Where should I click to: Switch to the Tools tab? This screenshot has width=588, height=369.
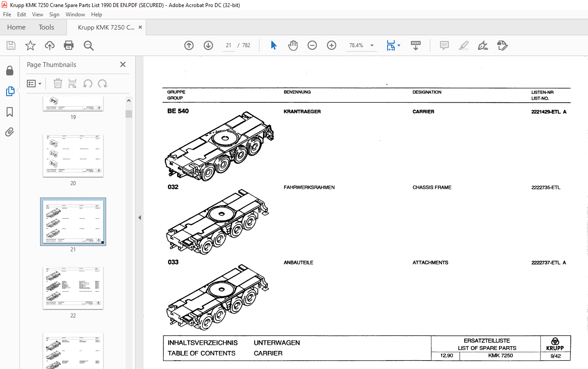(x=46, y=27)
